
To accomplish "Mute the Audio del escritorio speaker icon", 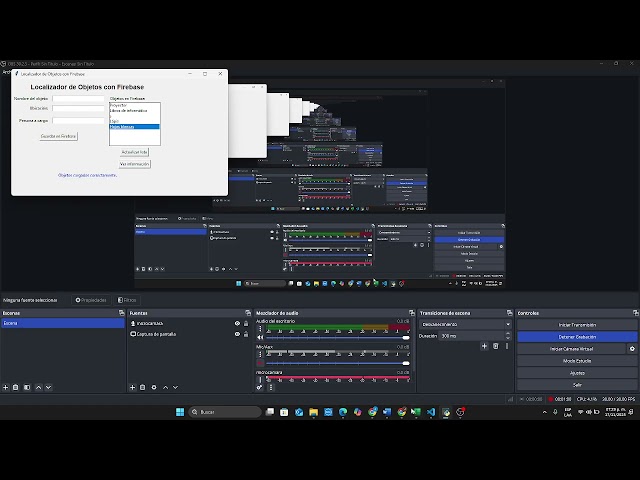I will click(260, 338).
